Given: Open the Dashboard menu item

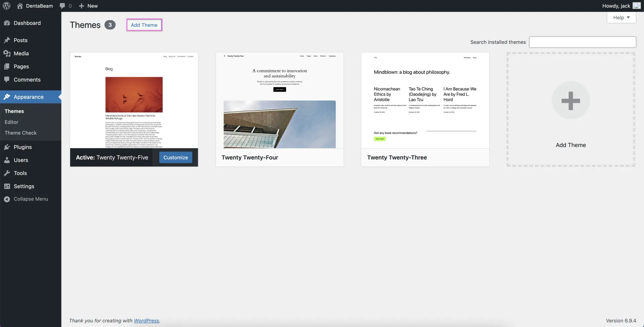Looking at the screenshot, I should [31, 23].
